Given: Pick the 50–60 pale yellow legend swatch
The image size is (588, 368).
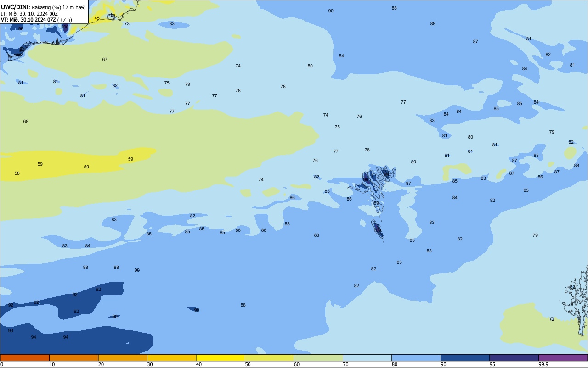Looking at the screenshot, I should tap(269, 357).
